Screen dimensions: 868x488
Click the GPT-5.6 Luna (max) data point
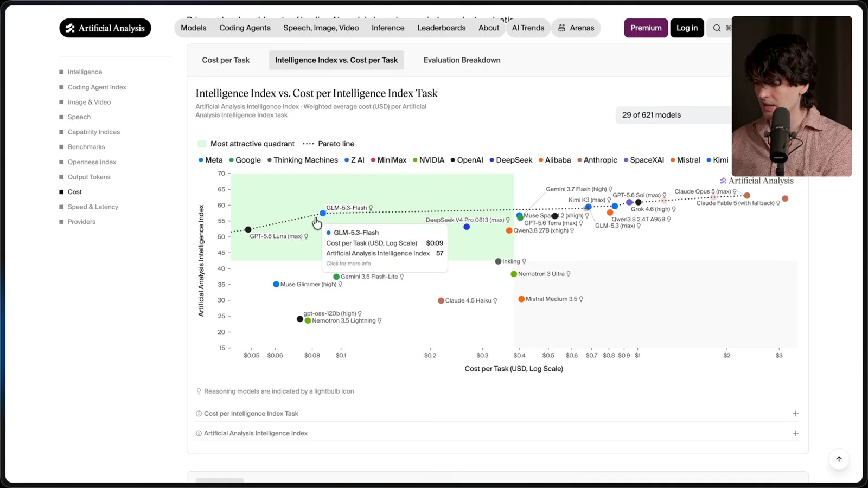coord(248,230)
